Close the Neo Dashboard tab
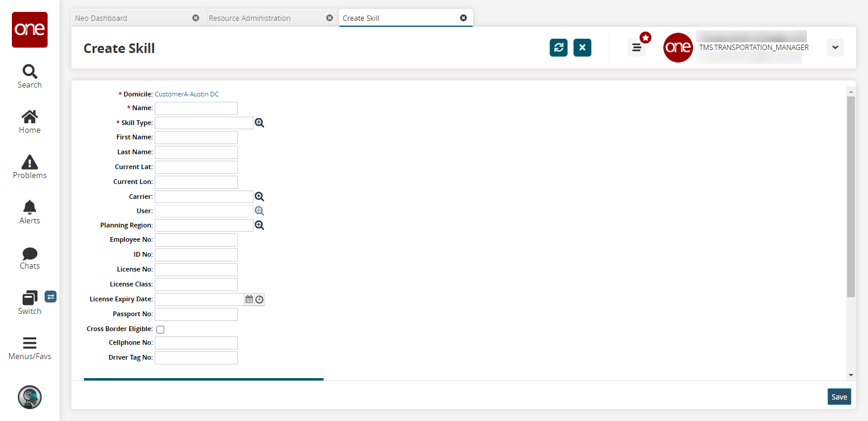Image resolution: width=868 pixels, height=421 pixels. [x=196, y=18]
